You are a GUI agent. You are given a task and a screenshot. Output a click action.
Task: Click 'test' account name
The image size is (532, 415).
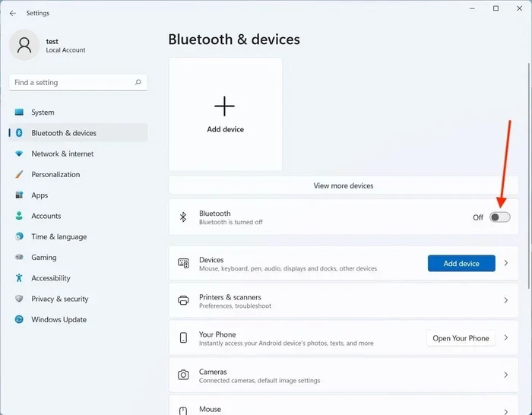(x=52, y=41)
